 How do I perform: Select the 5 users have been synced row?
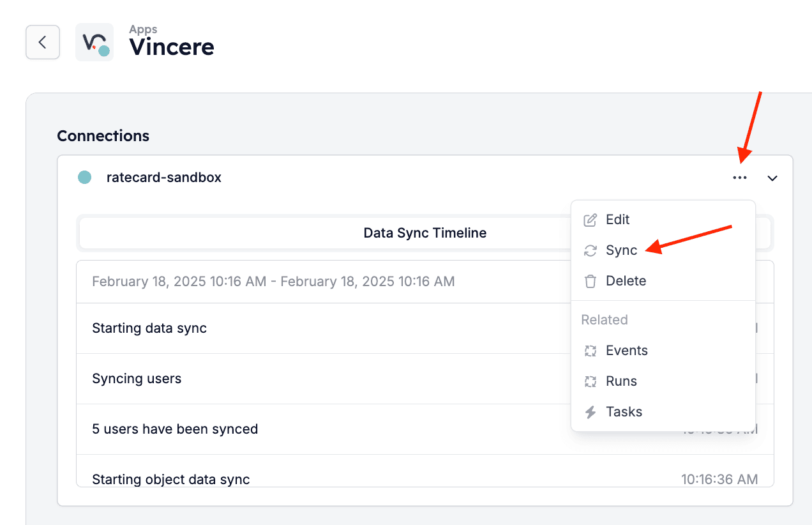425,429
